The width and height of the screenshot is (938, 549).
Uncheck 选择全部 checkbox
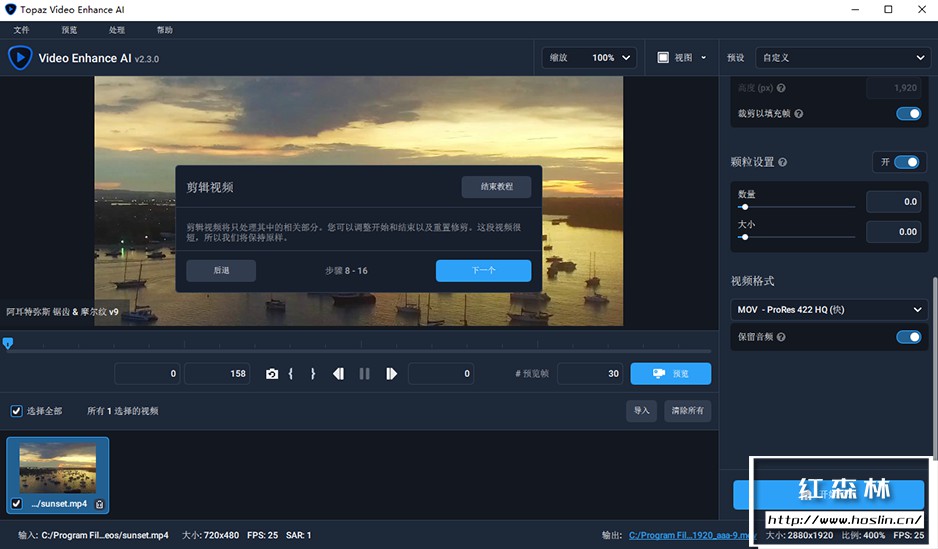pyautogui.click(x=17, y=411)
